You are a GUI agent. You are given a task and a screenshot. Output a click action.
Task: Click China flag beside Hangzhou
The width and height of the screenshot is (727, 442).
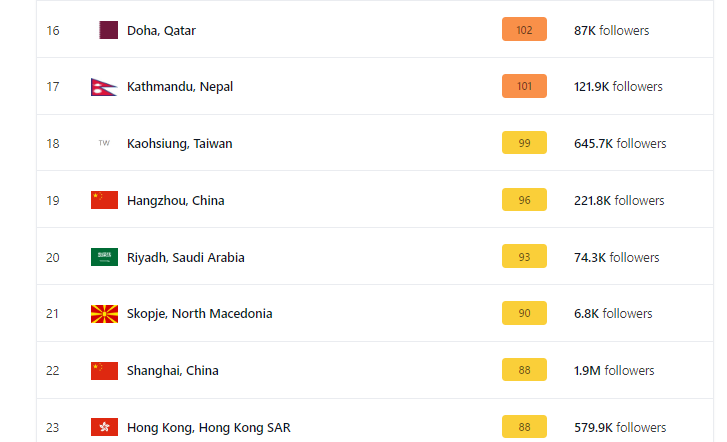pos(104,200)
